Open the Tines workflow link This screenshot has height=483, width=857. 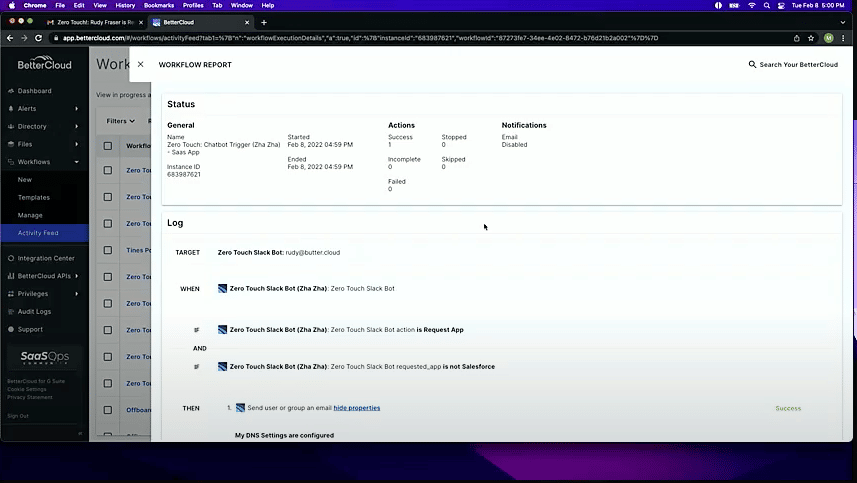[x=139, y=250]
